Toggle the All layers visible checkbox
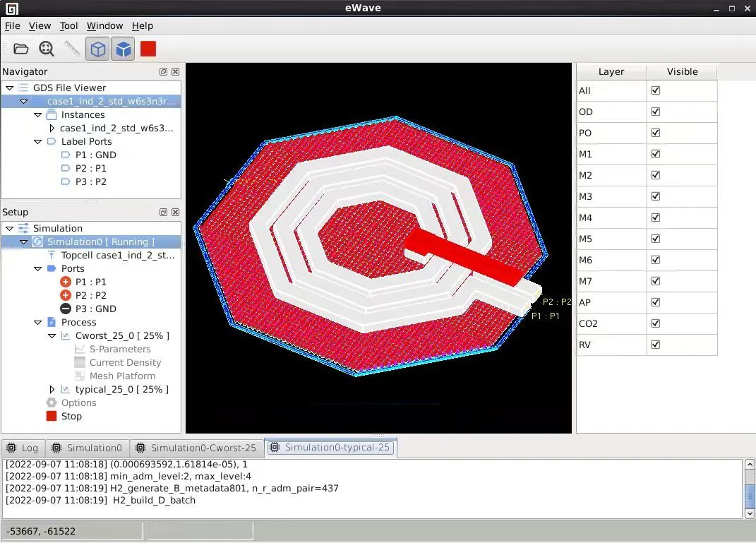The image size is (756, 543). pyautogui.click(x=656, y=90)
